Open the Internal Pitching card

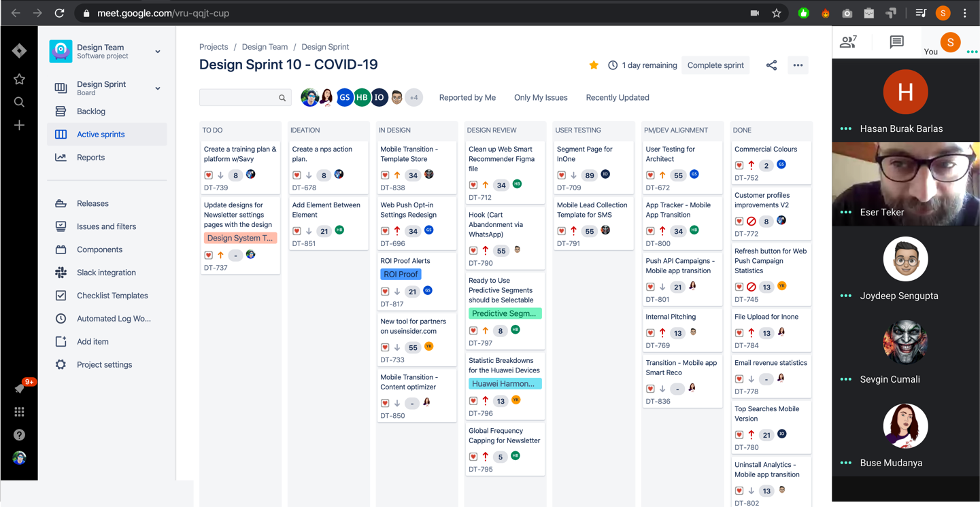tap(681, 330)
